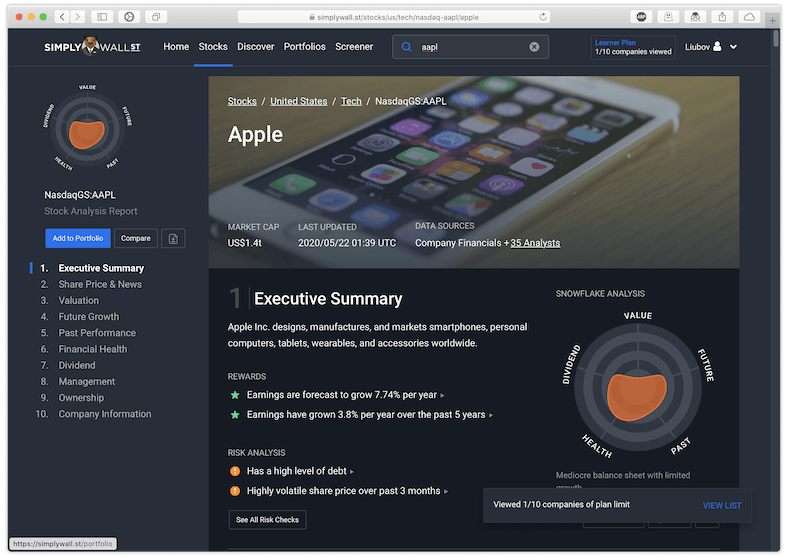Open the Discover nav item

pyautogui.click(x=256, y=47)
